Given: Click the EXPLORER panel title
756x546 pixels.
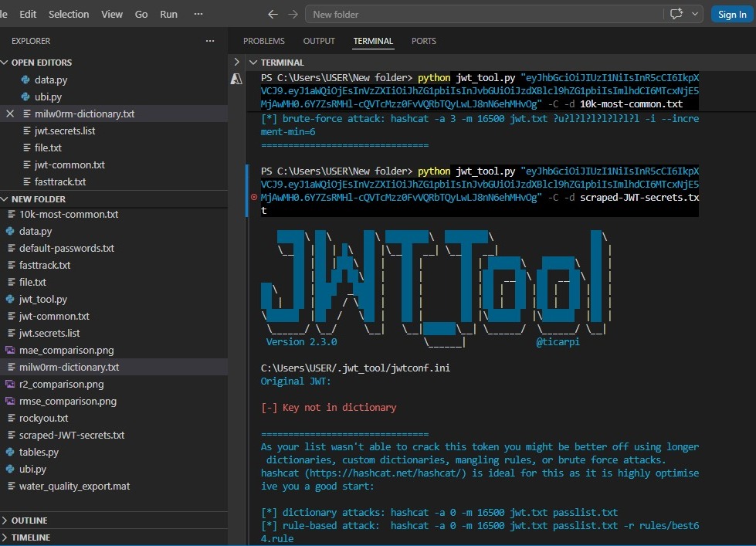Looking at the screenshot, I should pos(31,41).
